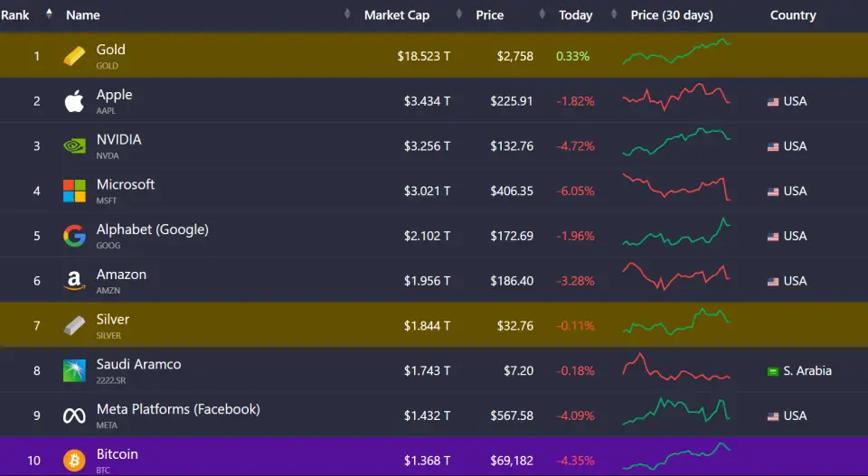Open Meta Platforms (Facebook) link
The height and width of the screenshot is (476, 868).
[178, 409]
